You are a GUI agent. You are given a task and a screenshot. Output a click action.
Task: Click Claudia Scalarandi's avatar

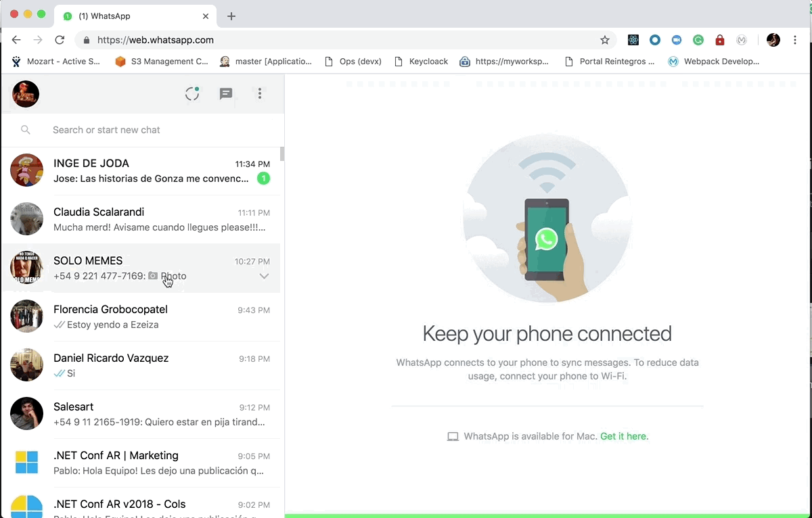[27, 219]
